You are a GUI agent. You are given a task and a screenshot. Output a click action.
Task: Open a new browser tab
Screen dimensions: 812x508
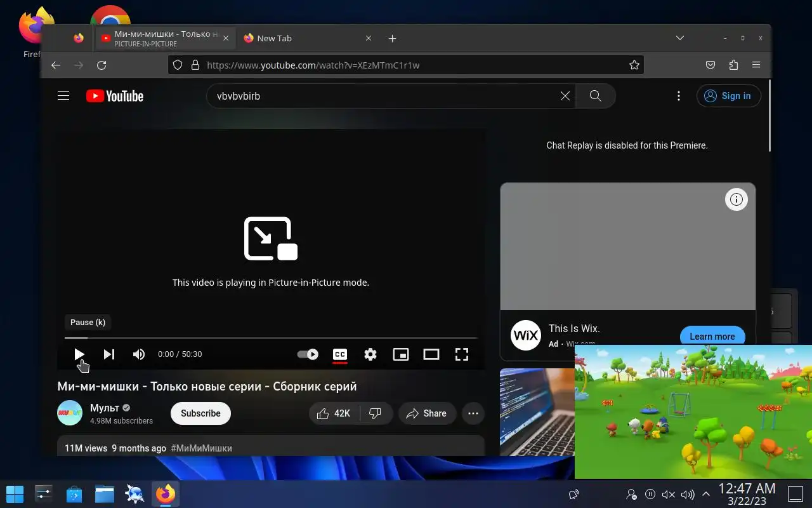click(x=392, y=38)
